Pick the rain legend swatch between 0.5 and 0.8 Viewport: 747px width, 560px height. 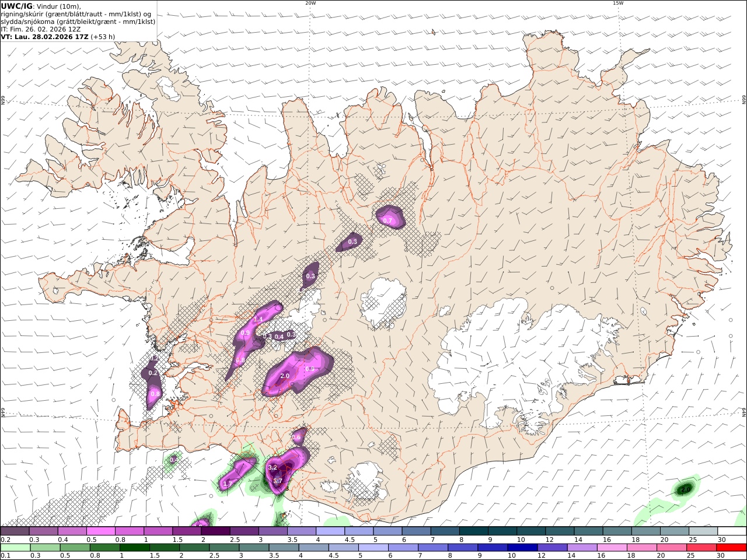pos(75,548)
